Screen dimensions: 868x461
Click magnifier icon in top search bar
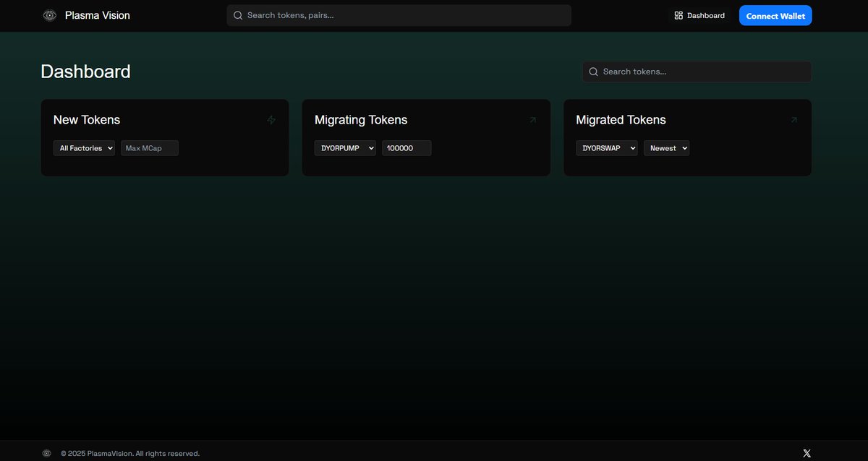tap(238, 15)
